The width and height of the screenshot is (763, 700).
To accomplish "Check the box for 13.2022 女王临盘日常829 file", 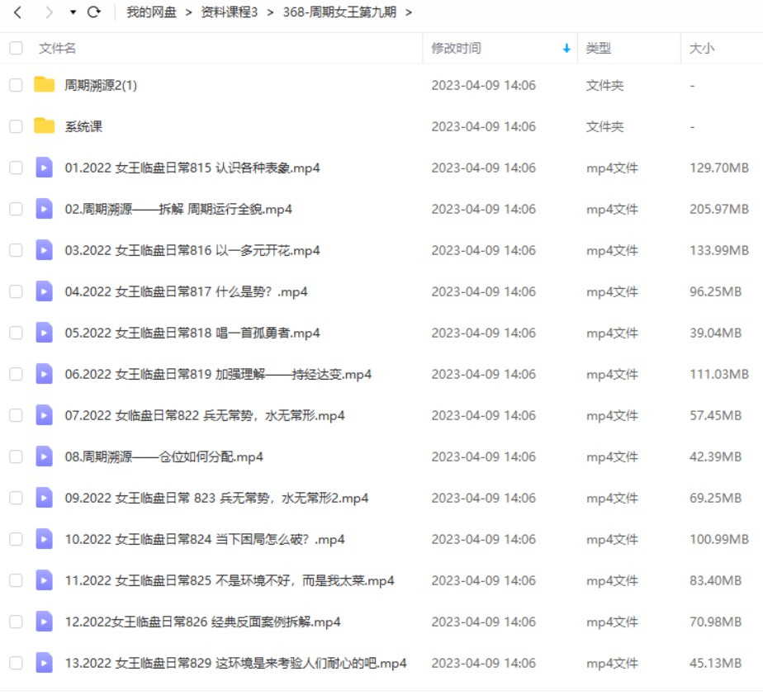I will [x=16, y=663].
